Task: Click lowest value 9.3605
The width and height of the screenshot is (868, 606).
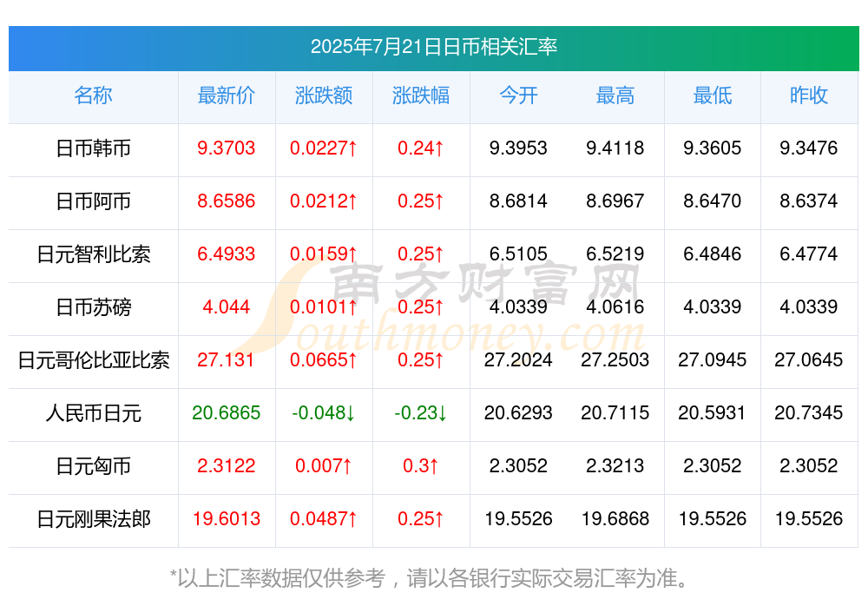Action: pos(713,148)
